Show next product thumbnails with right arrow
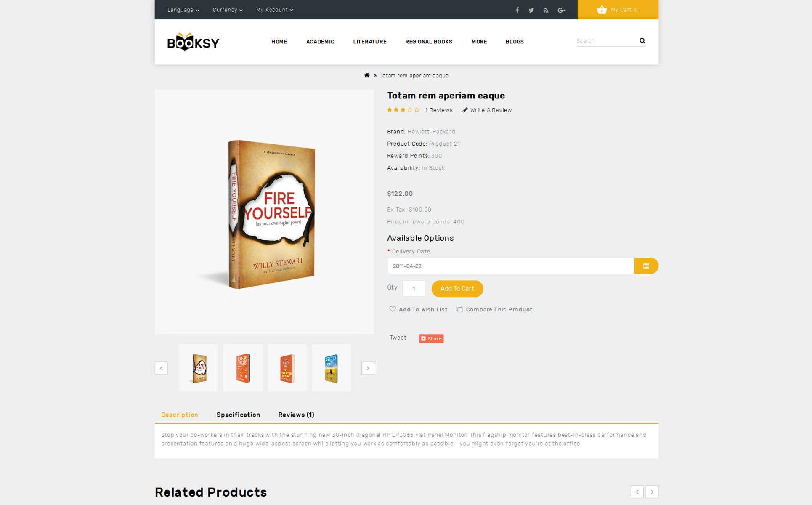Image resolution: width=812 pixels, height=505 pixels. (x=368, y=368)
